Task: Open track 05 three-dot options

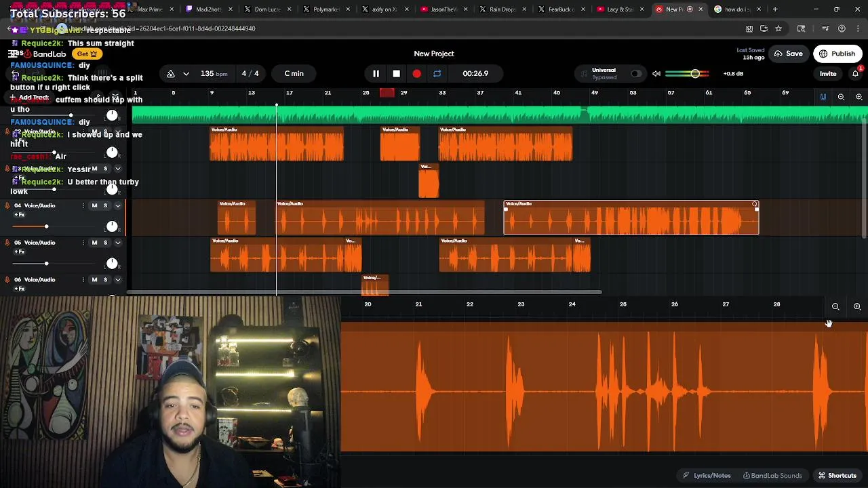Action: [x=83, y=243]
